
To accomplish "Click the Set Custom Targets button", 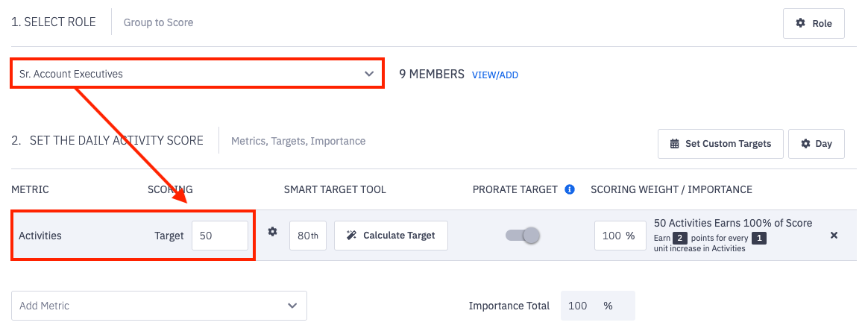I will pyautogui.click(x=720, y=144).
